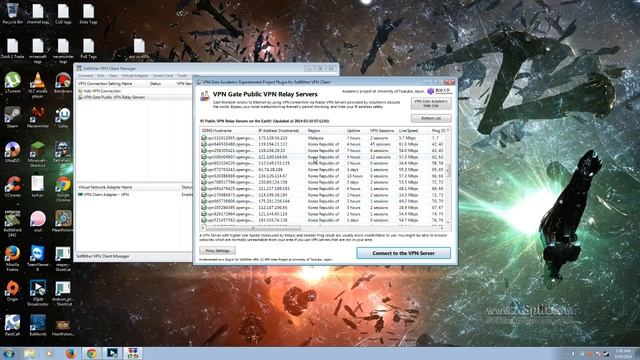
Task: Launch CCleaner from the desktop
Action: [x=12, y=187]
